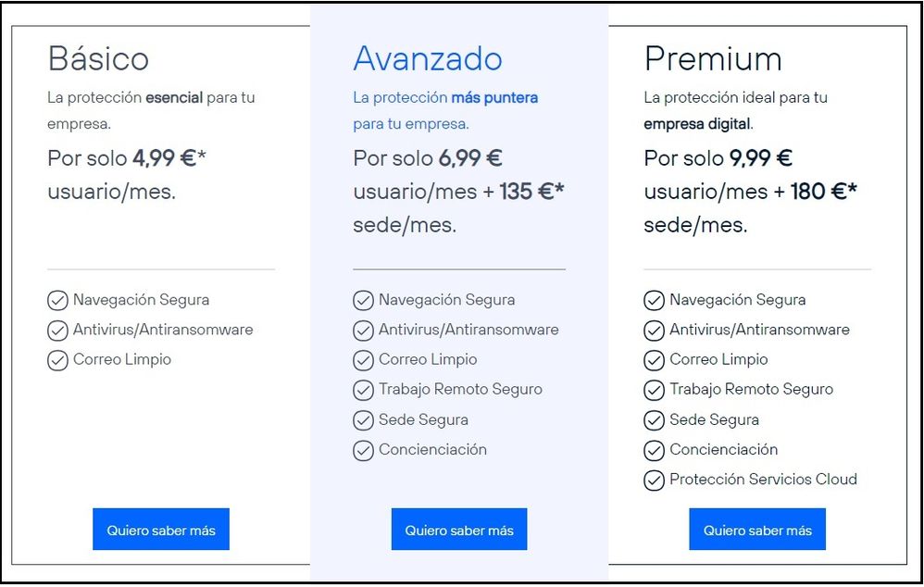This screenshot has width=924, height=587.
Task: Click Quiero saber más under Avanzado plan
Action: [x=458, y=529]
